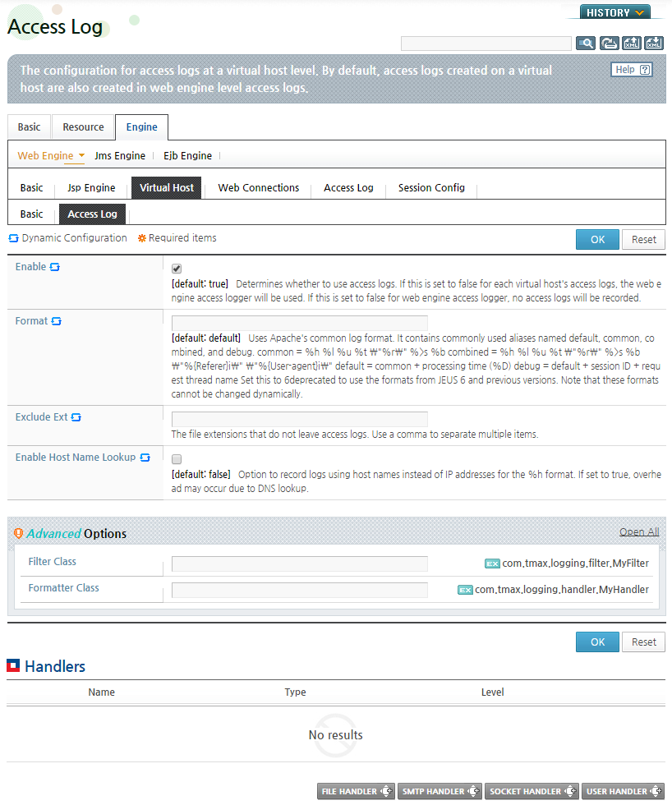
Task: Open Web Connections sub-tab
Action: tap(258, 188)
